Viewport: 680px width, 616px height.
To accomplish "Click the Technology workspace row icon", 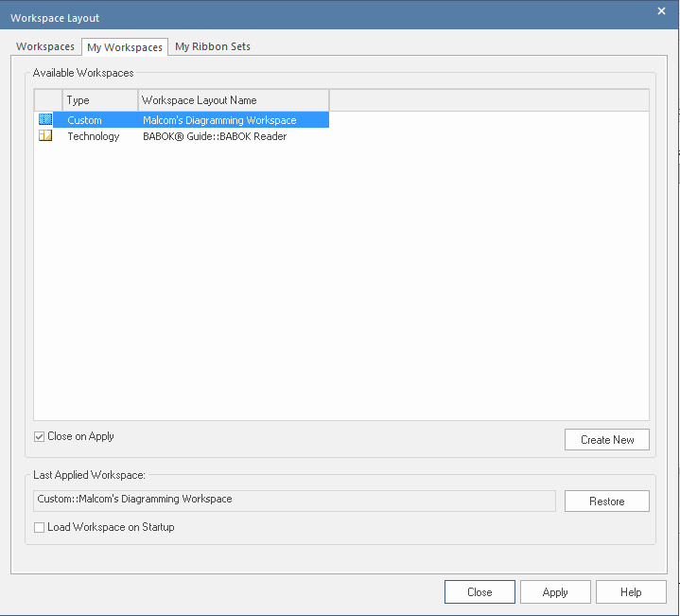I will coord(45,136).
